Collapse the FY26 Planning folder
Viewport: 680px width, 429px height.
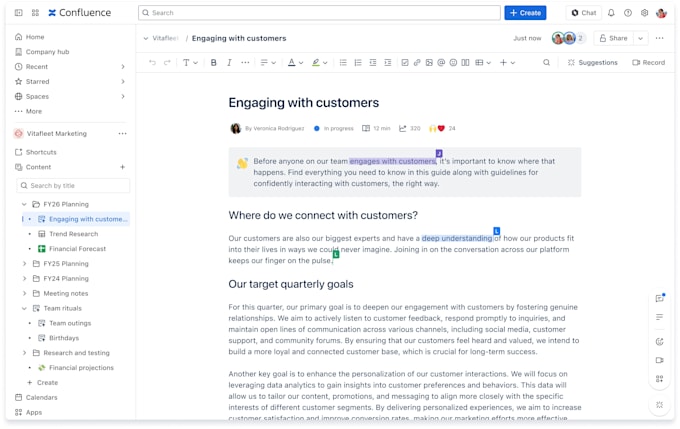coord(24,204)
